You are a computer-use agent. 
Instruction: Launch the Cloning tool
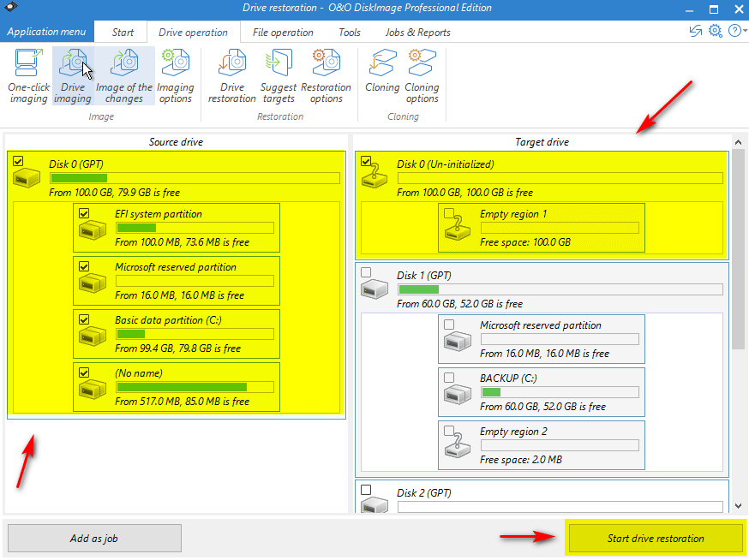[x=382, y=75]
